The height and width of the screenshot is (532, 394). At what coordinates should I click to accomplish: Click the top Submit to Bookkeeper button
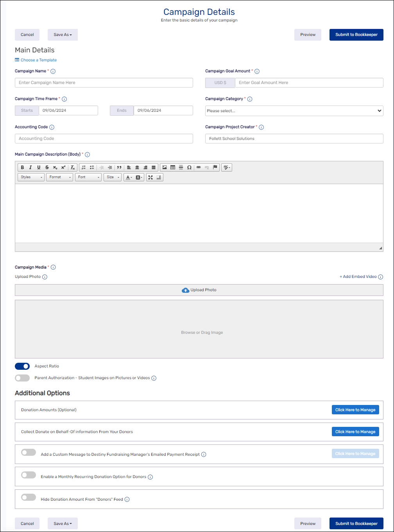(356, 35)
